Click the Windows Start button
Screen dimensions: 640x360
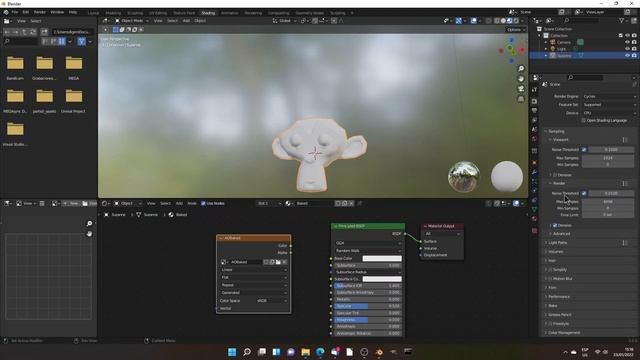(232, 352)
